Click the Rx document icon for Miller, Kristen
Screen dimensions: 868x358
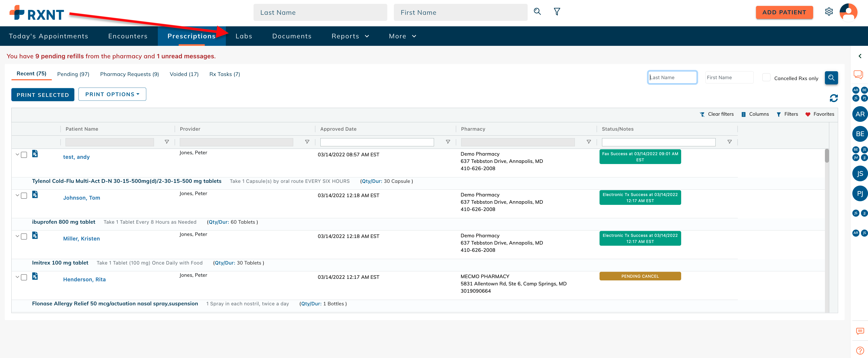(35, 236)
